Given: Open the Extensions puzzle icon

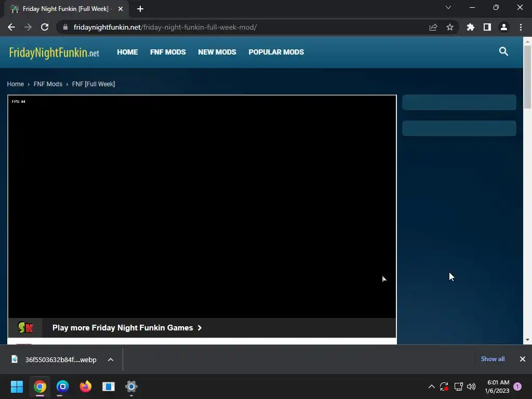Looking at the screenshot, I should click(470, 27).
